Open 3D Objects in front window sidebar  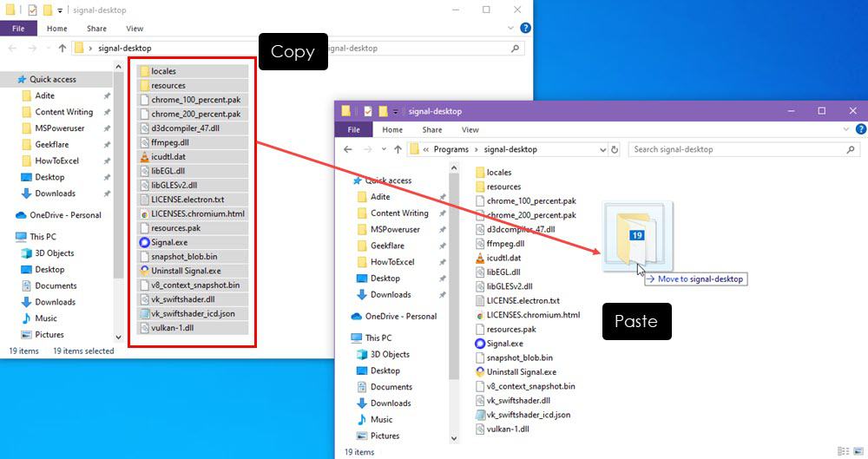point(383,354)
